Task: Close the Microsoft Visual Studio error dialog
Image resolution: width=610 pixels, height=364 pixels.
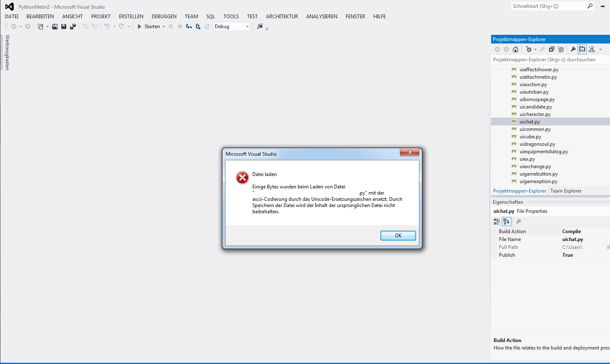Action: click(410, 152)
